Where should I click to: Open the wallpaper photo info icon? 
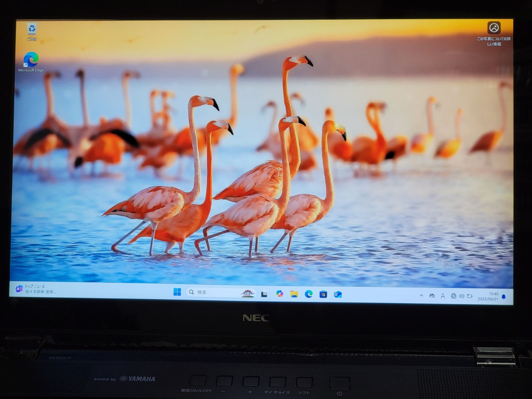coord(494,34)
